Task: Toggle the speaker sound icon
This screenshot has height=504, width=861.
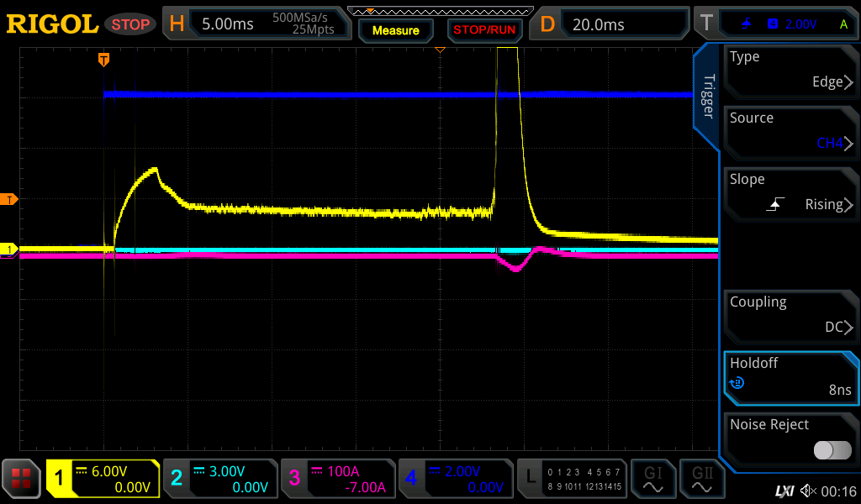Action: pos(809,491)
